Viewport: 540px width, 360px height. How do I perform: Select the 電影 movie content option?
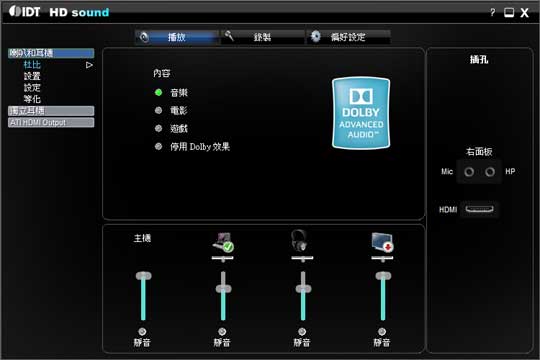[172, 110]
